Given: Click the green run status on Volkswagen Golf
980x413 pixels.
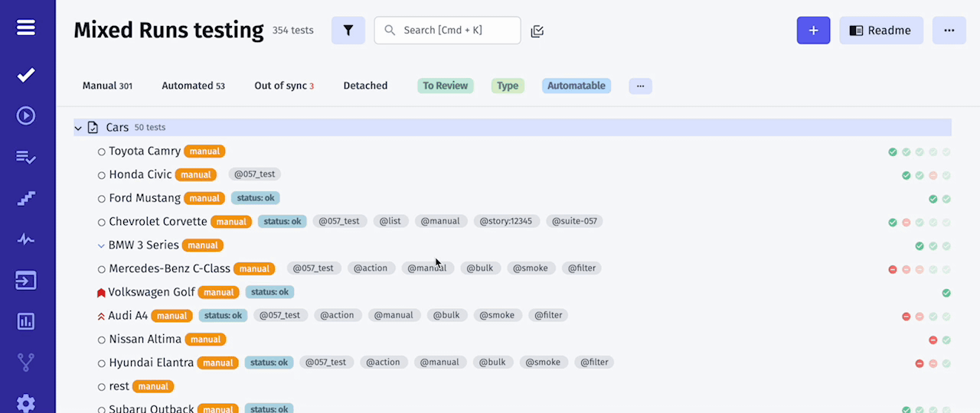Looking at the screenshot, I should pos(946,293).
